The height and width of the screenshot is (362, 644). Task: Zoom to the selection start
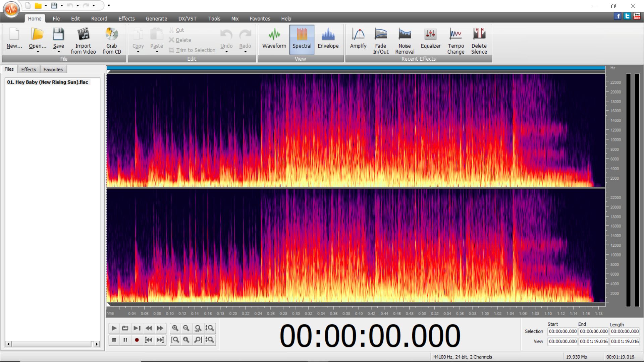click(175, 340)
